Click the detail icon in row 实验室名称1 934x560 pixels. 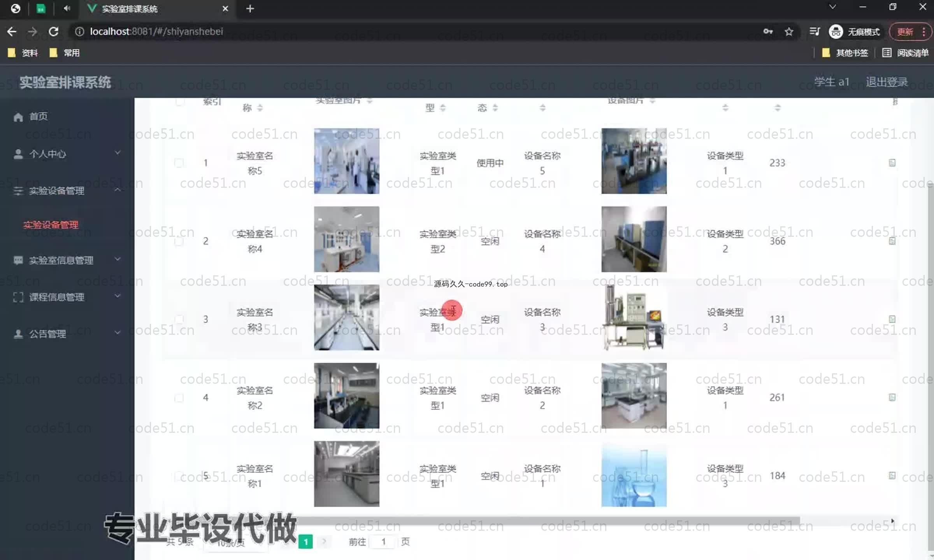click(x=892, y=476)
